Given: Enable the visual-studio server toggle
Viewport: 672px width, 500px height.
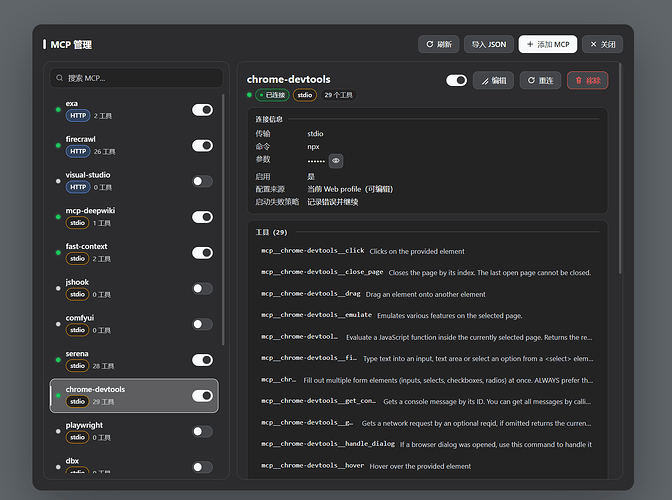Looking at the screenshot, I should point(202,181).
